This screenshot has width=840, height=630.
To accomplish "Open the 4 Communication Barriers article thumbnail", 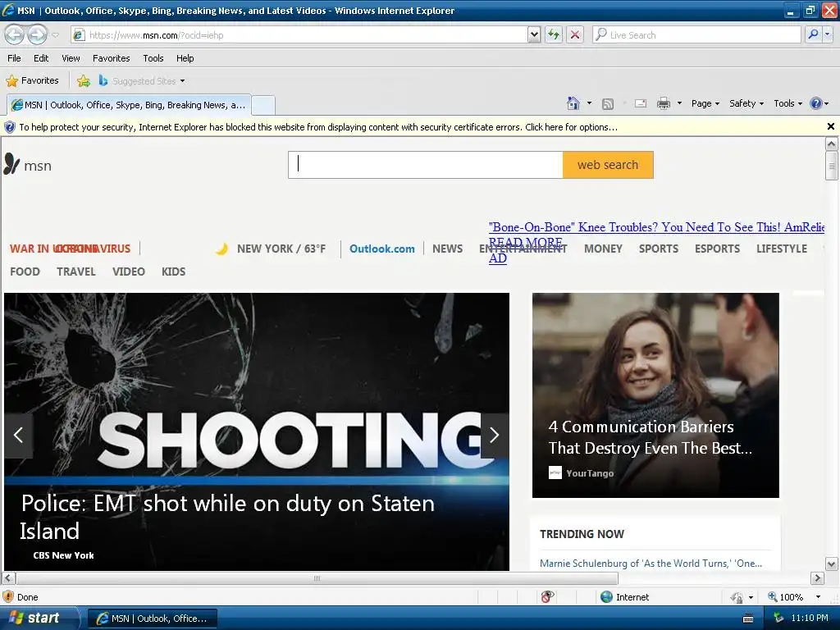I will coord(655,395).
